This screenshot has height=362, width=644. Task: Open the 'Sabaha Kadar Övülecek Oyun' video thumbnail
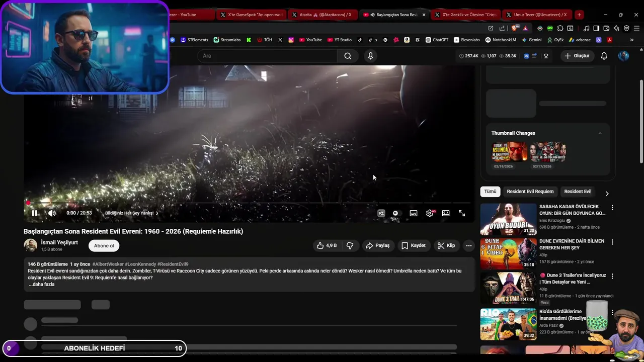point(508,219)
